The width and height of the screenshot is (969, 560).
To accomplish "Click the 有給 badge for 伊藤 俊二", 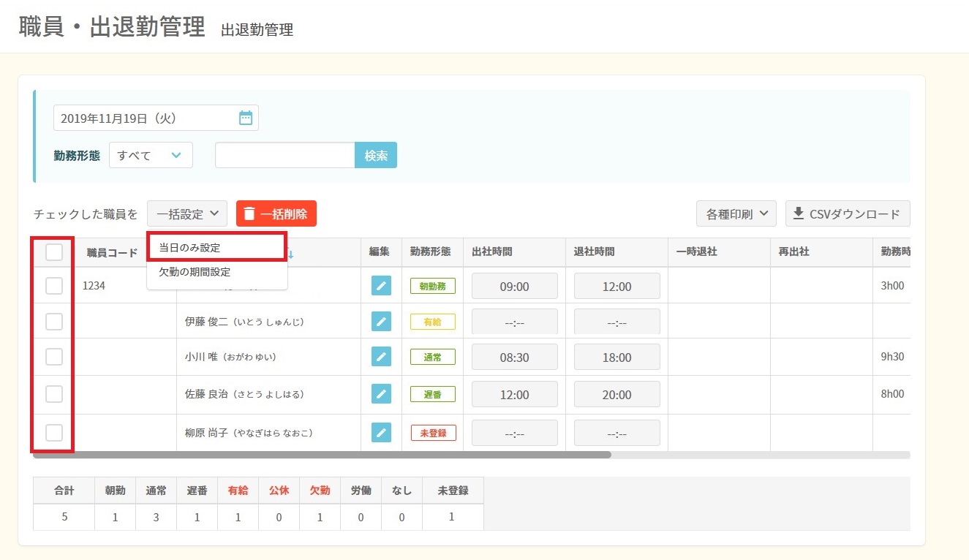I will pyautogui.click(x=433, y=322).
